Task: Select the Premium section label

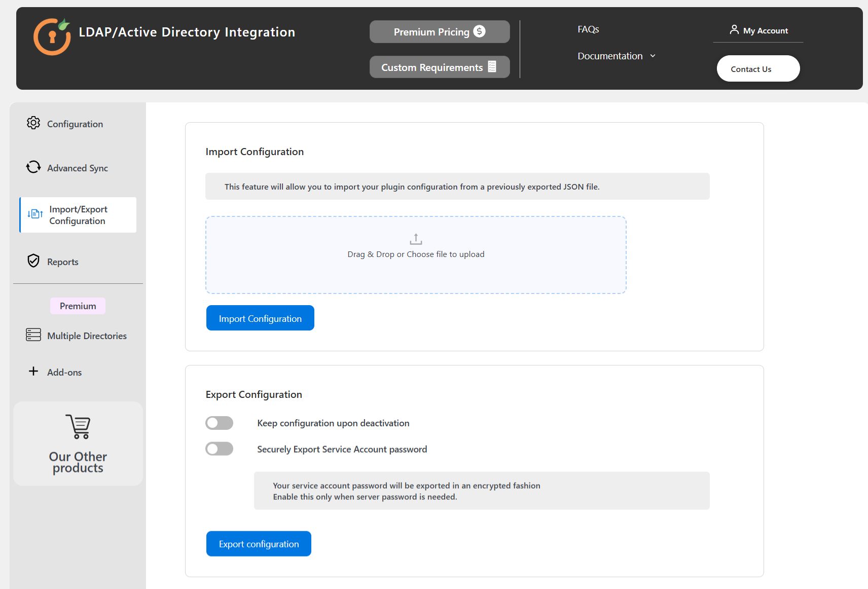Action: [77, 306]
